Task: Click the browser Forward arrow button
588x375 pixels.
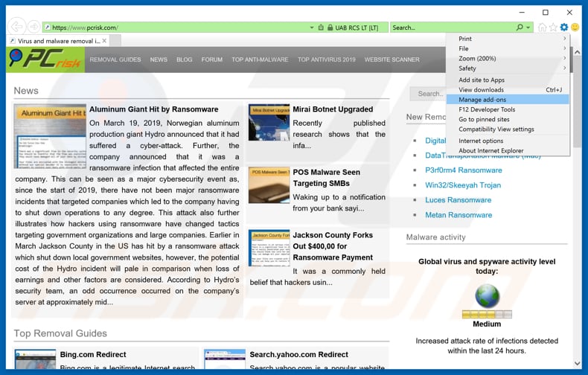Action: tap(33, 27)
